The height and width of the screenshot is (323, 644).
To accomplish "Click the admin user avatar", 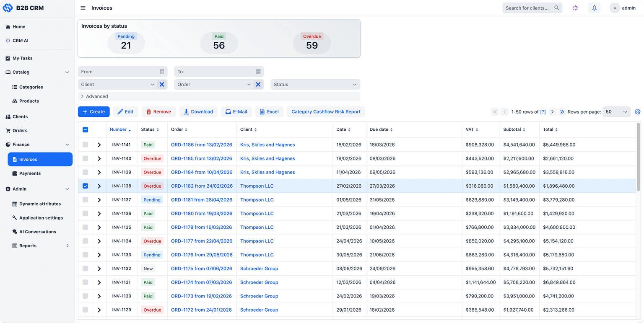I will (x=615, y=8).
